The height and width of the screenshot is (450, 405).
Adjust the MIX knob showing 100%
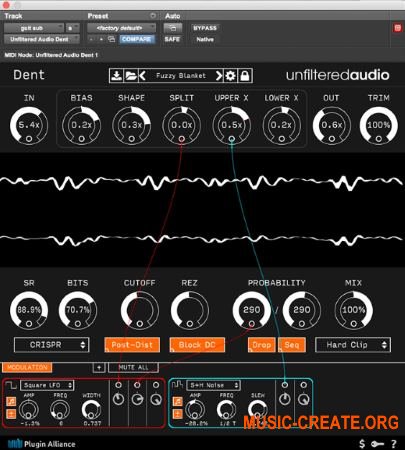pyautogui.click(x=354, y=310)
